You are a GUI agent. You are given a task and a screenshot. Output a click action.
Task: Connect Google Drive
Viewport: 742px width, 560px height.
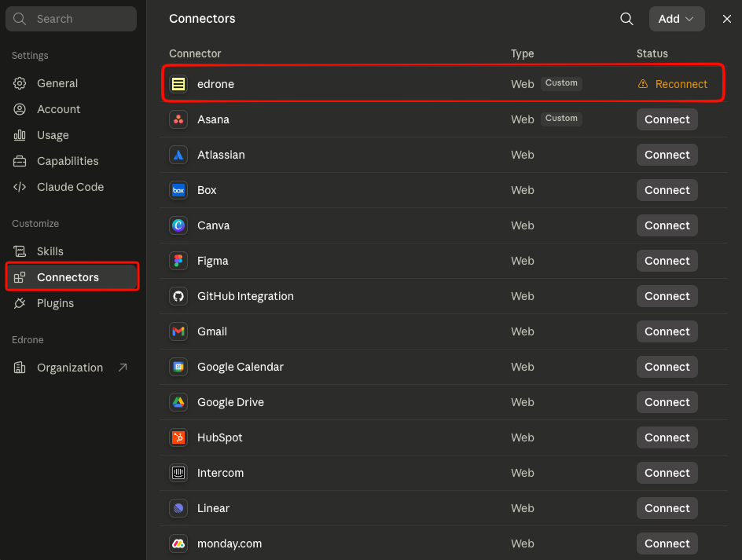click(x=667, y=402)
